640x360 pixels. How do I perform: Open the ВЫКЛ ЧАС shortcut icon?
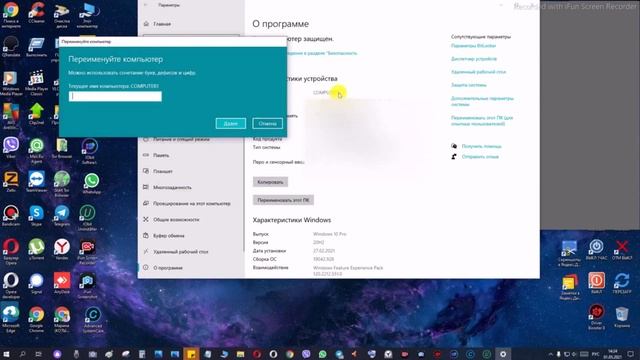[596, 250]
